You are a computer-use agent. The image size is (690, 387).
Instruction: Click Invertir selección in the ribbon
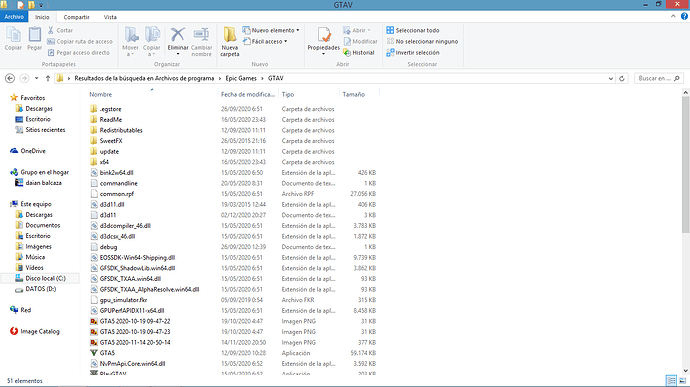pos(412,52)
